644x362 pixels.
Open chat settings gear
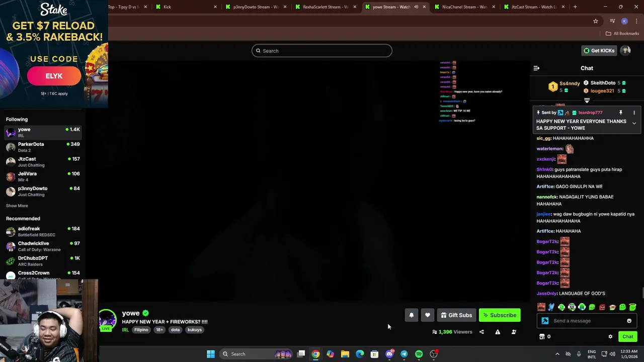[x=610, y=337]
